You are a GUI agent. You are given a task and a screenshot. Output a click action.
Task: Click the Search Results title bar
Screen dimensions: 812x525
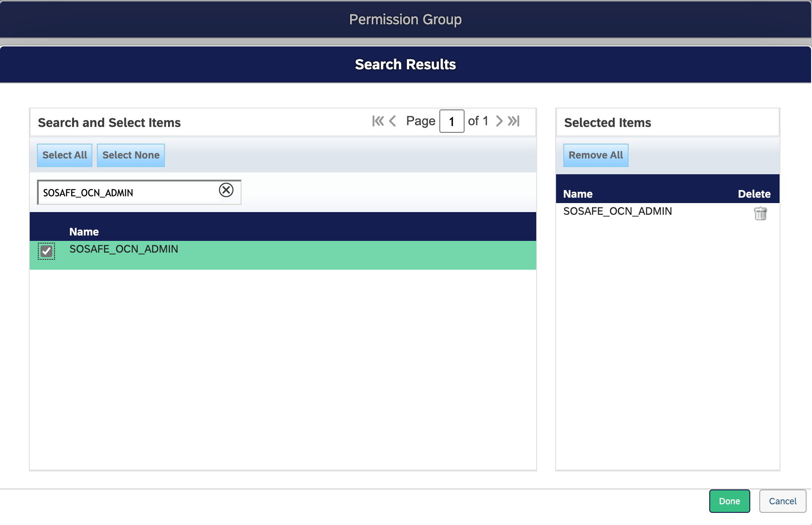[x=406, y=64]
